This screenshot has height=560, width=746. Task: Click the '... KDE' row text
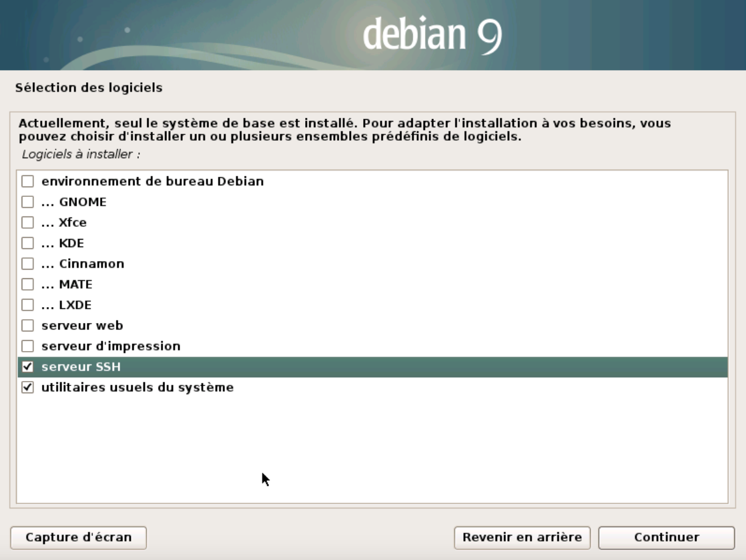[62, 243]
